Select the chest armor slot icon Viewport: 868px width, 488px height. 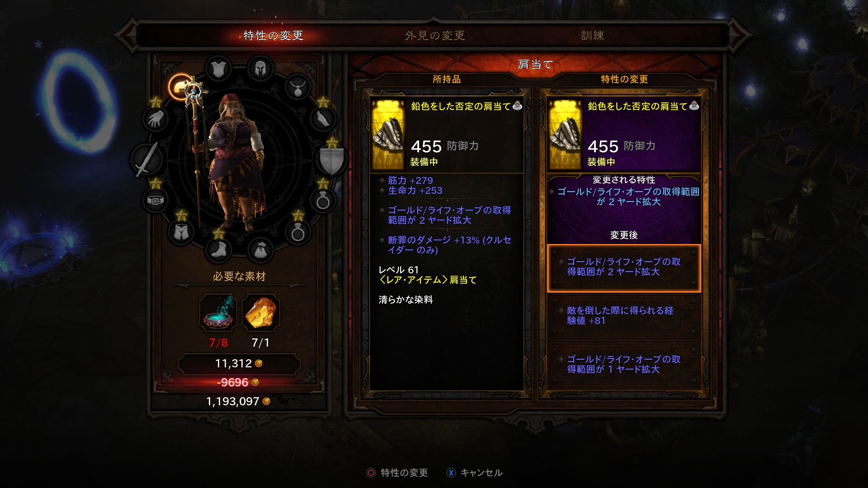[218, 69]
